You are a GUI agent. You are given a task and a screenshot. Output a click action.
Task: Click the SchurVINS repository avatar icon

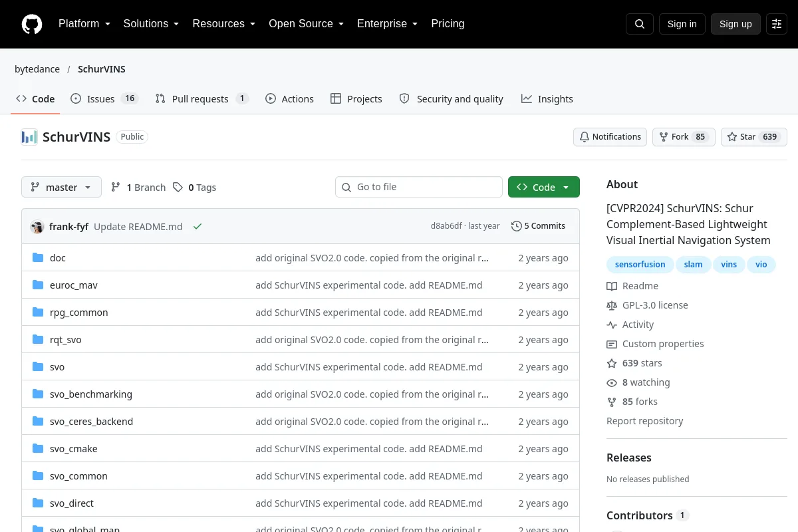[x=29, y=137]
